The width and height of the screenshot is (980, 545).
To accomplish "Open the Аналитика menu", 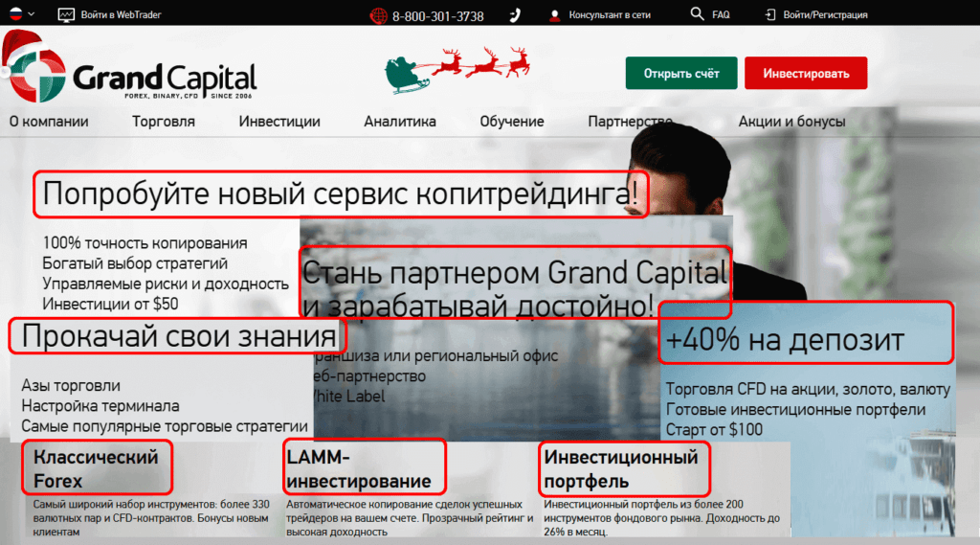I will 400,122.
